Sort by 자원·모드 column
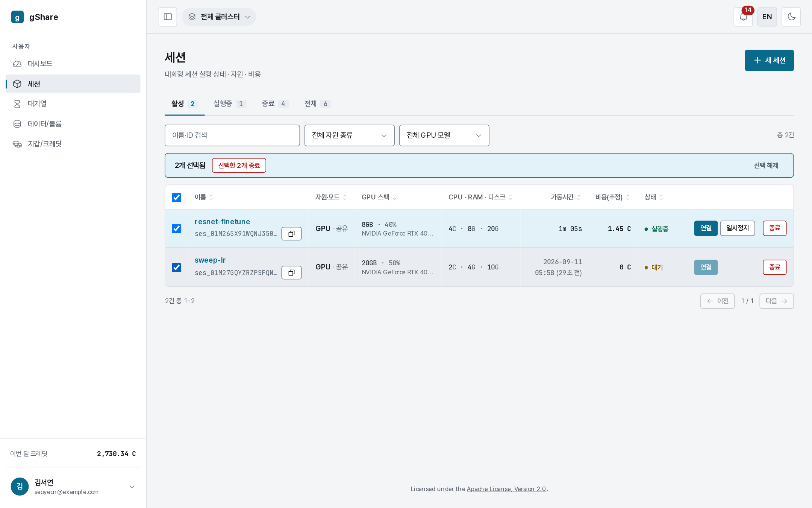Screen dimensions: 812x508 point(331,197)
